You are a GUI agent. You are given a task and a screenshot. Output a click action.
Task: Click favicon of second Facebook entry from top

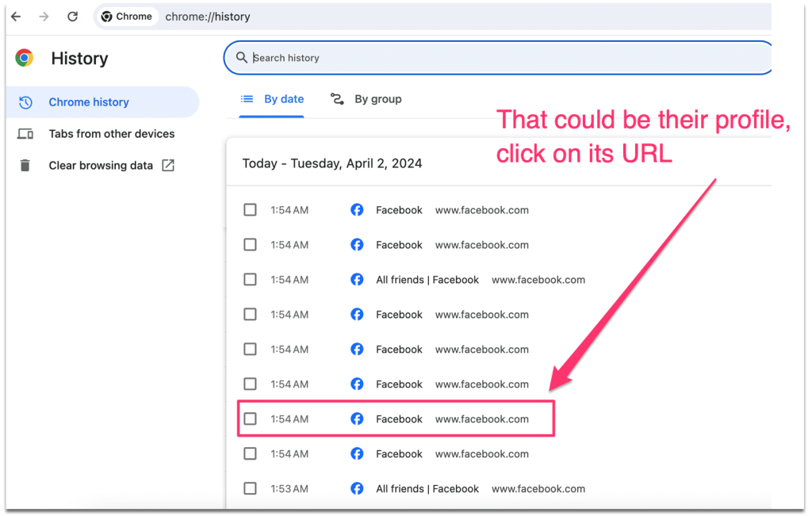coord(357,245)
